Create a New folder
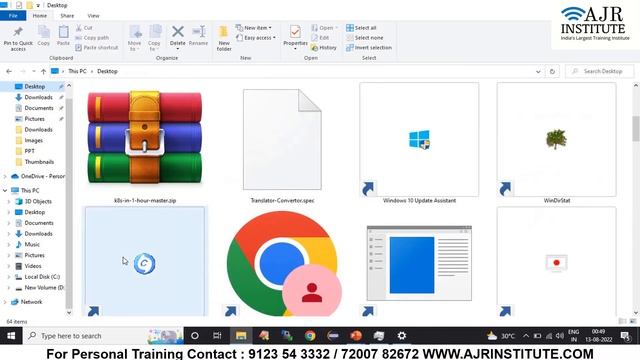Image resolution: width=640 pixels, height=360 pixels. pyautogui.click(x=224, y=38)
